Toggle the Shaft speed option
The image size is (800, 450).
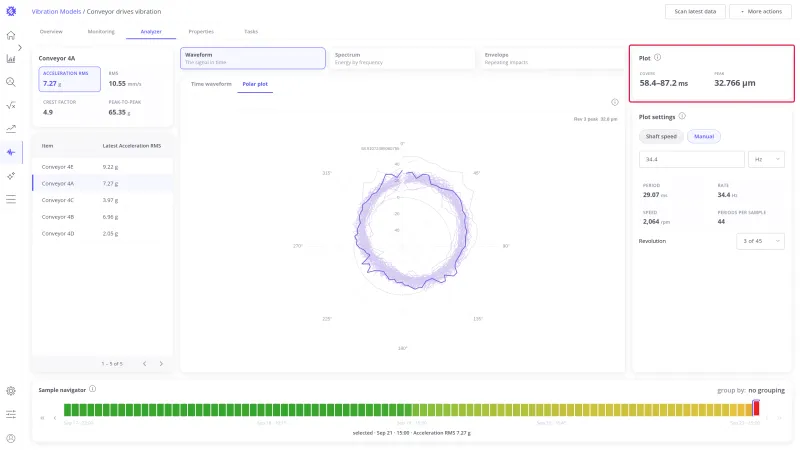[x=661, y=136]
